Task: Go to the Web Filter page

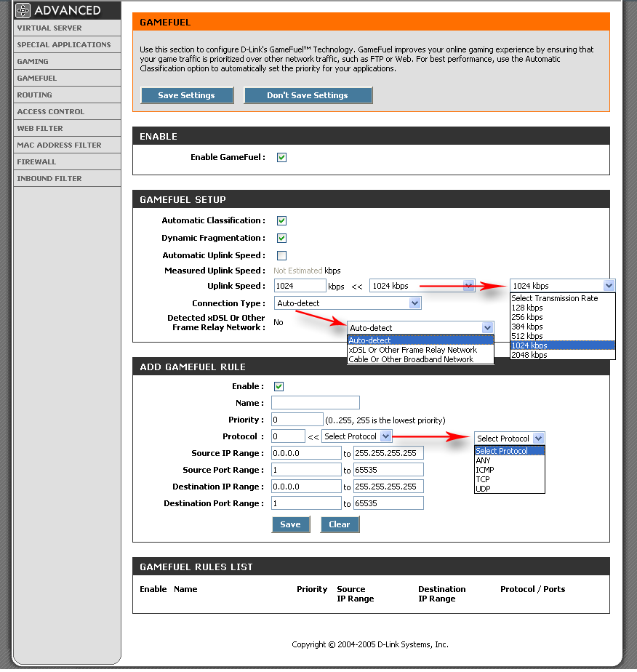Action: pos(67,128)
